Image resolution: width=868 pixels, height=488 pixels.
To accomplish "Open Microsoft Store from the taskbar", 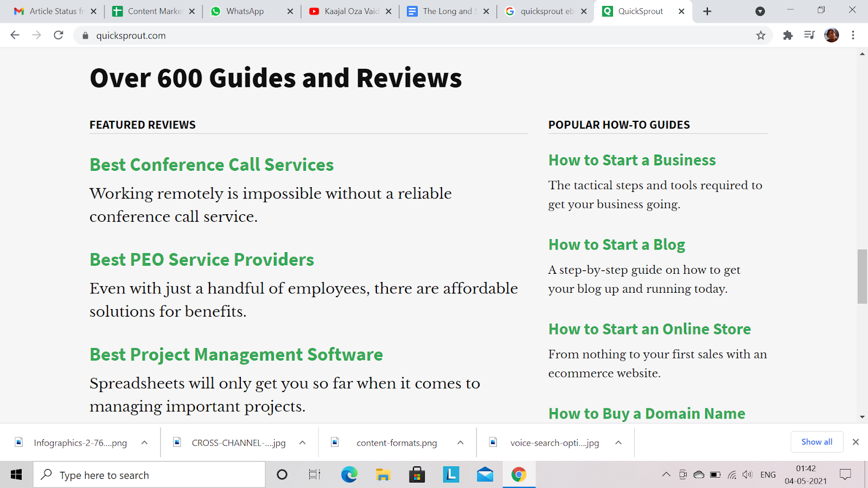I will point(417,475).
